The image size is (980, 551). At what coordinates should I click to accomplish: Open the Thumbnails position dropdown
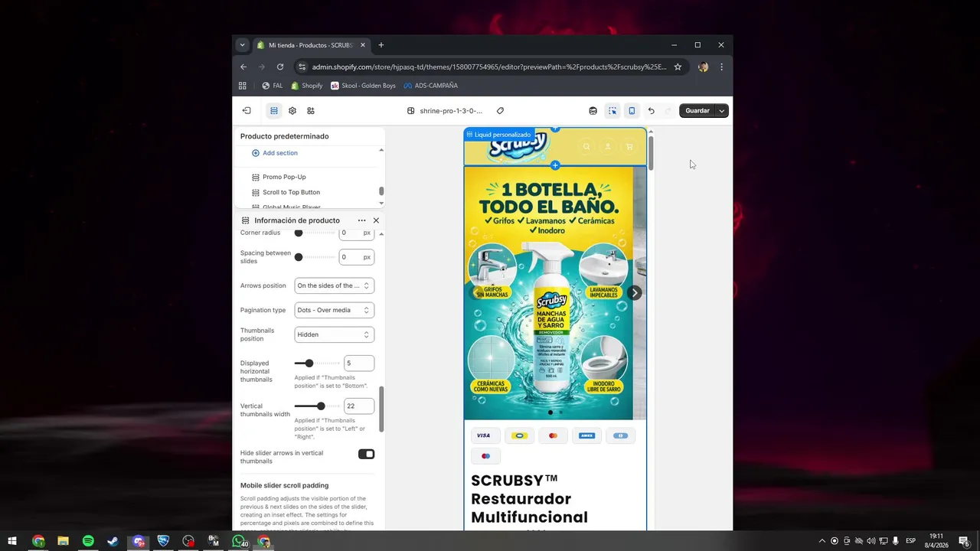tap(334, 334)
